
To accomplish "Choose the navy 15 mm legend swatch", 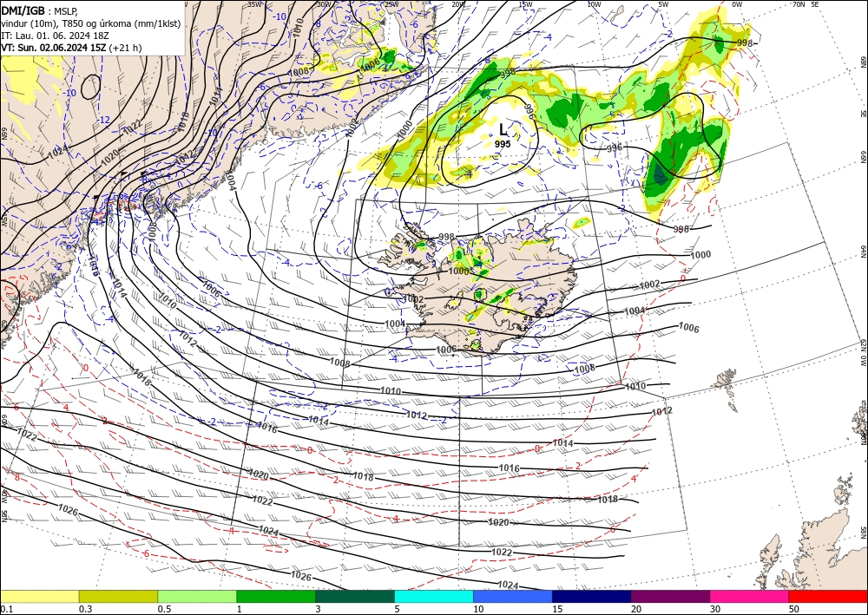I will (x=592, y=596).
